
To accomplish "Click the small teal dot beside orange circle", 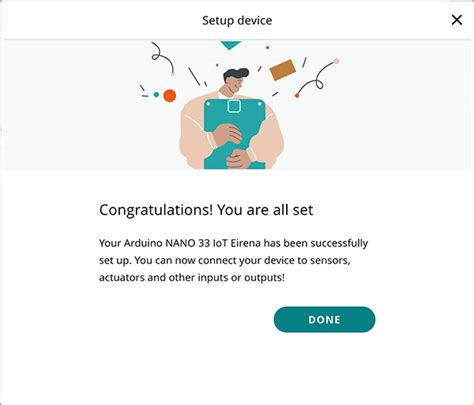I will pos(156,95).
